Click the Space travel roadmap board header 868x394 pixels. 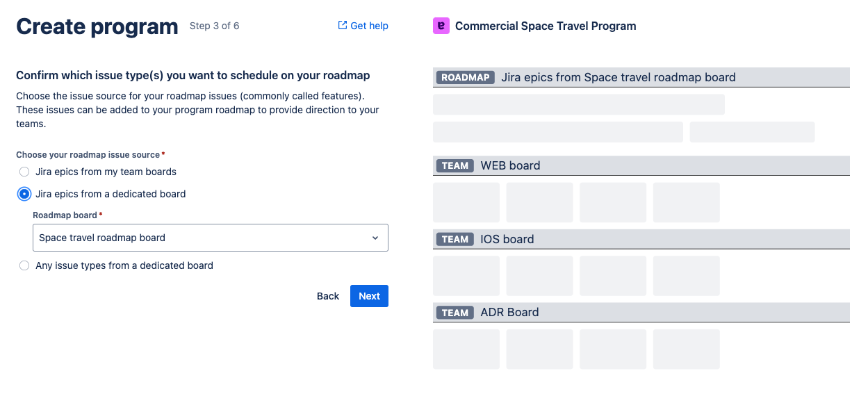click(618, 77)
